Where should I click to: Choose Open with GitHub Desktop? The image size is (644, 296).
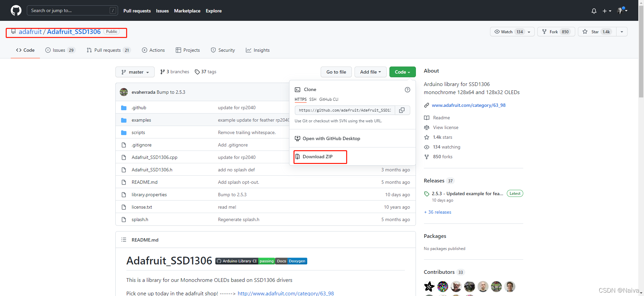(x=327, y=138)
